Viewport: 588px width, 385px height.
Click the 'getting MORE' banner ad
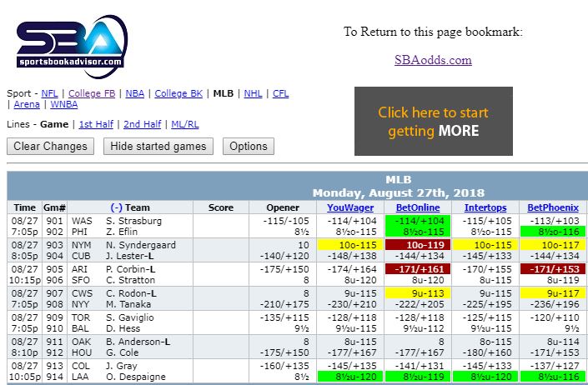click(x=434, y=122)
